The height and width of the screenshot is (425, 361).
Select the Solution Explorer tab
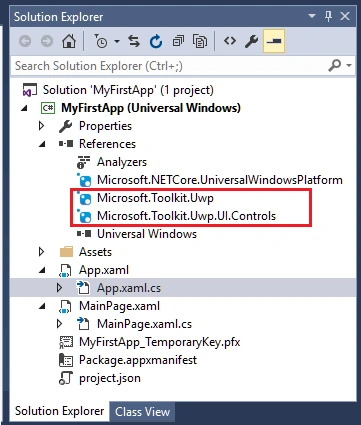point(59,411)
